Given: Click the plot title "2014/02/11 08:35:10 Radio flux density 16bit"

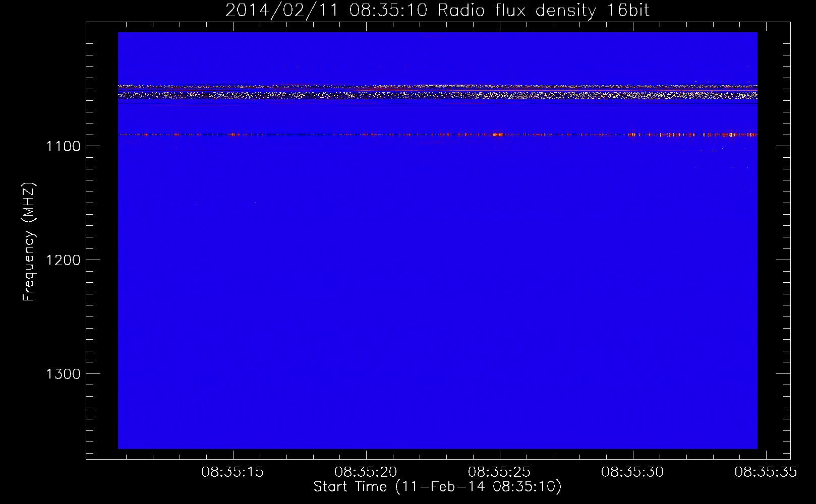Looking at the screenshot, I should click(x=437, y=10).
